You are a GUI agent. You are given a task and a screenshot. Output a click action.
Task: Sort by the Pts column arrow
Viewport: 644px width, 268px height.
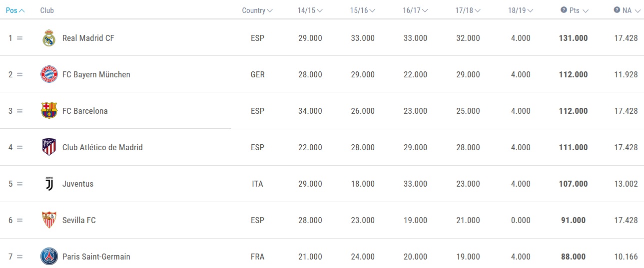click(586, 10)
